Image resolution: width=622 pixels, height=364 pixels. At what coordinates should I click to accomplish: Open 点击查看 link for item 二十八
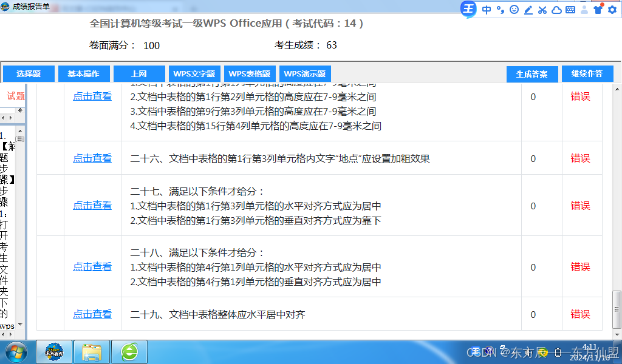(92, 266)
